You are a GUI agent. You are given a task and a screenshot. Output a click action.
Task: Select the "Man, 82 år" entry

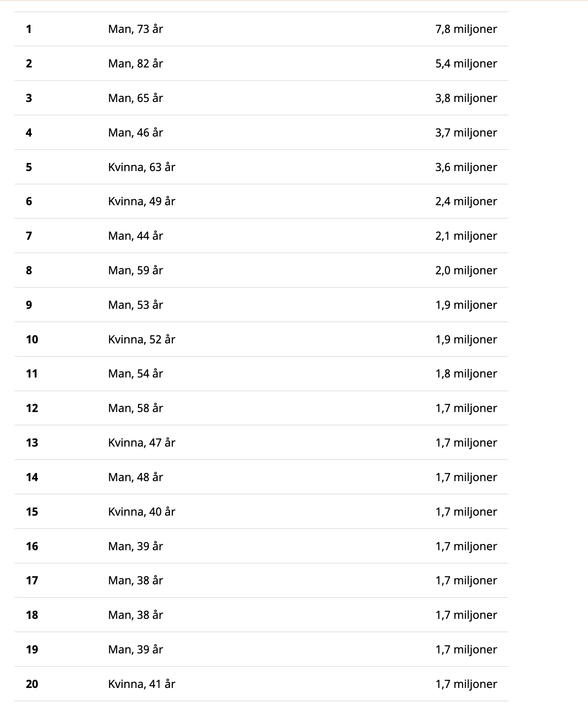tap(135, 64)
